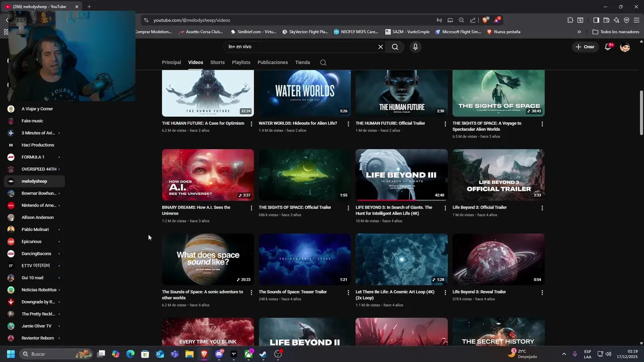Open the Nueva pestaña bookmark
Image resolution: width=644 pixels, height=362 pixels.
[503, 32]
